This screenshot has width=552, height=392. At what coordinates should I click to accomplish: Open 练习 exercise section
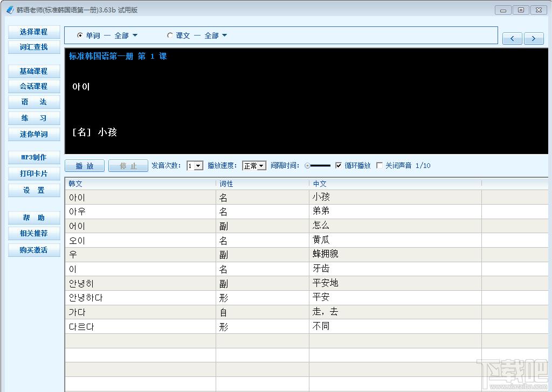pyautogui.click(x=34, y=118)
